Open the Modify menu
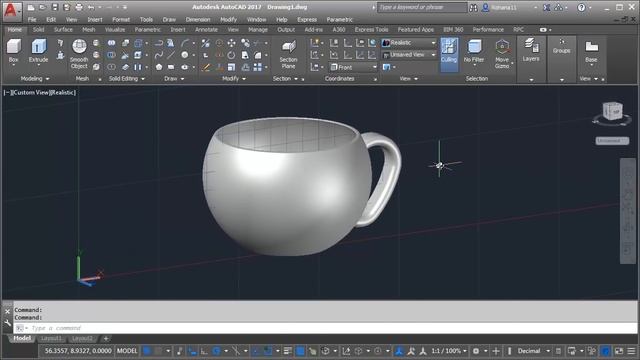This screenshot has width=640, height=360. [x=228, y=20]
